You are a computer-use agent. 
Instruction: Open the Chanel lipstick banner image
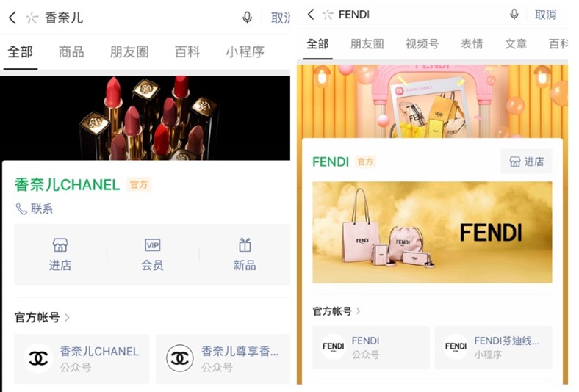pyautogui.click(x=145, y=118)
